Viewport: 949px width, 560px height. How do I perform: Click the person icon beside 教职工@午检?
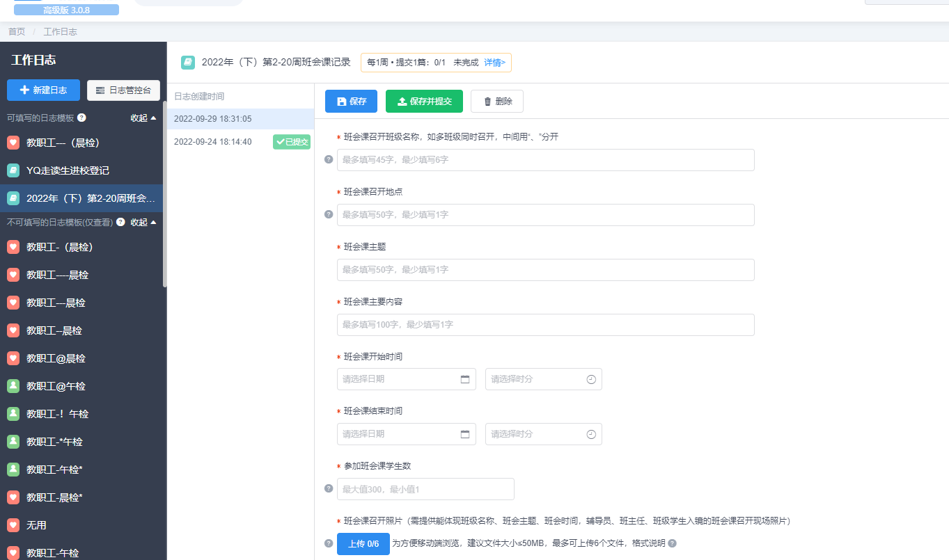tap(13, 386)
